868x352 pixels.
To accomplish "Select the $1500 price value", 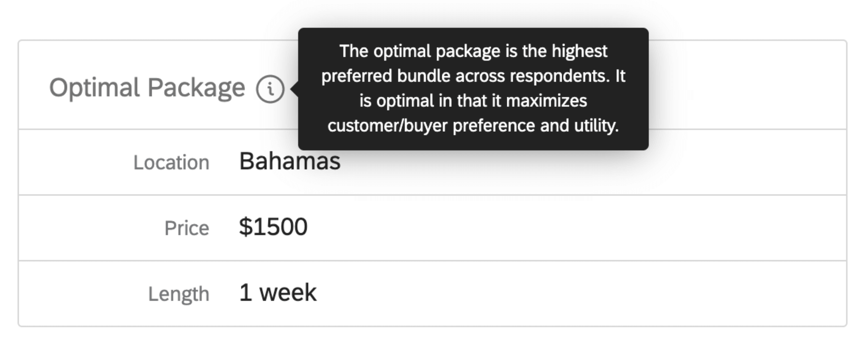I will [273, 227].
